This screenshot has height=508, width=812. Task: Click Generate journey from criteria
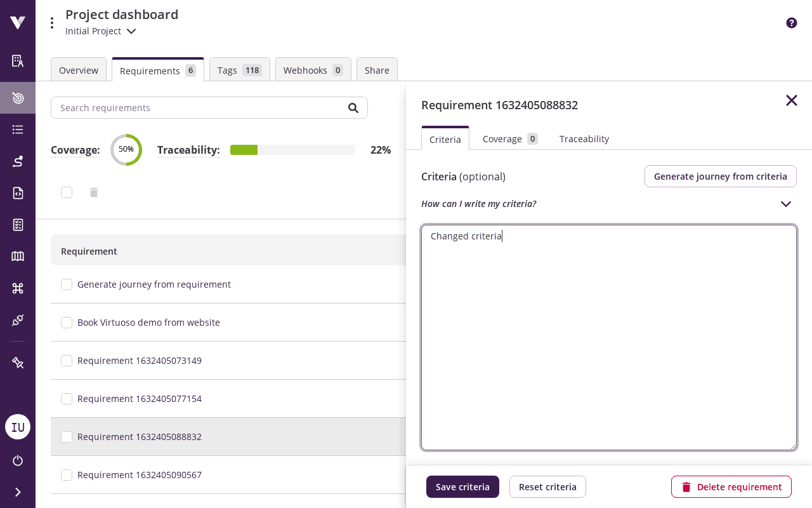[721, 176]
